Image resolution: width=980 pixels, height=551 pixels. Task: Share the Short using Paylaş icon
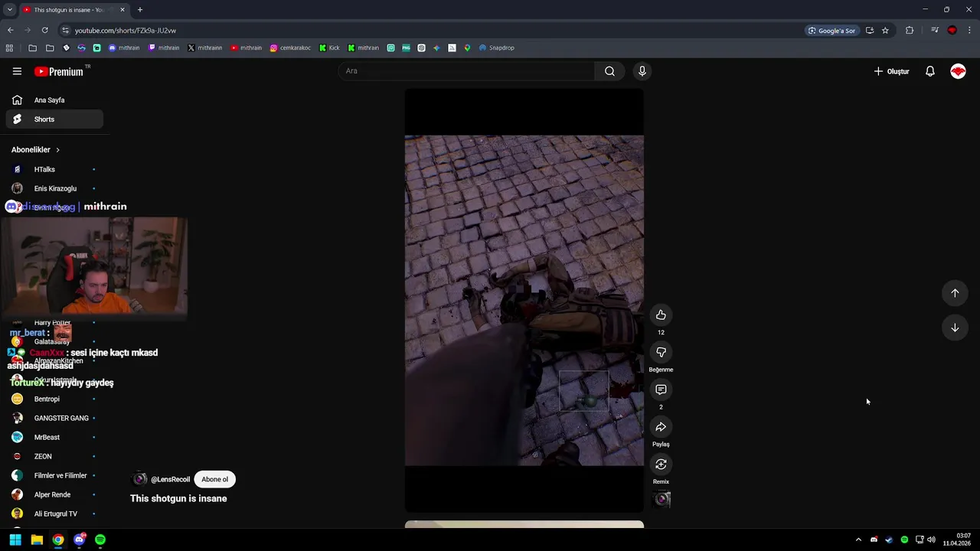point(661,427)
